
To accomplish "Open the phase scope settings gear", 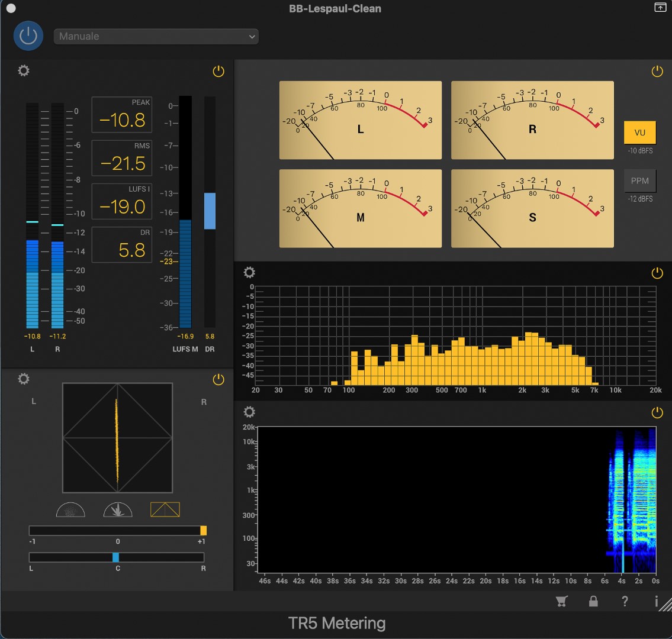I will [24, 379].
